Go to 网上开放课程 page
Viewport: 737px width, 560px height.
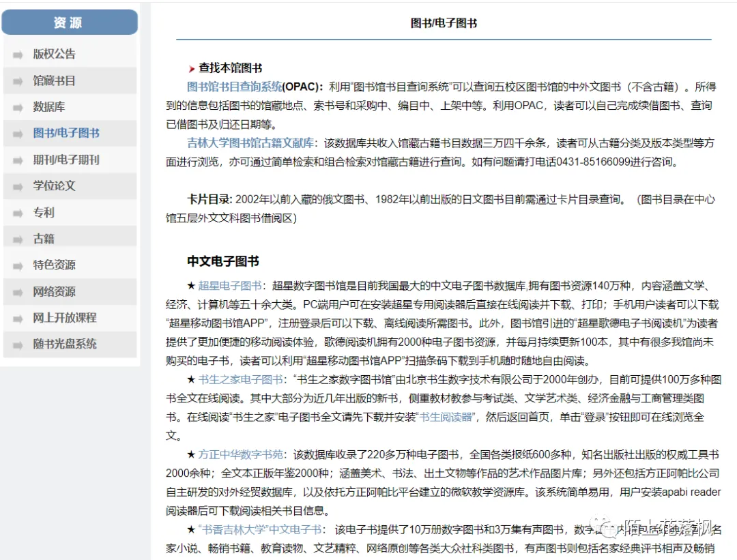(65, 318)
